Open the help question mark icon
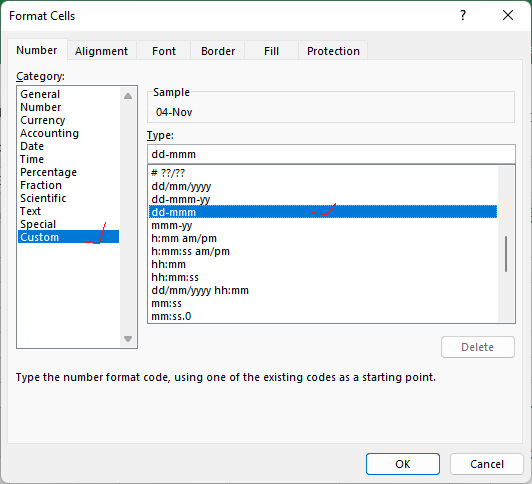The width and height of the screenshot is (532, 484). click(463, 15)
